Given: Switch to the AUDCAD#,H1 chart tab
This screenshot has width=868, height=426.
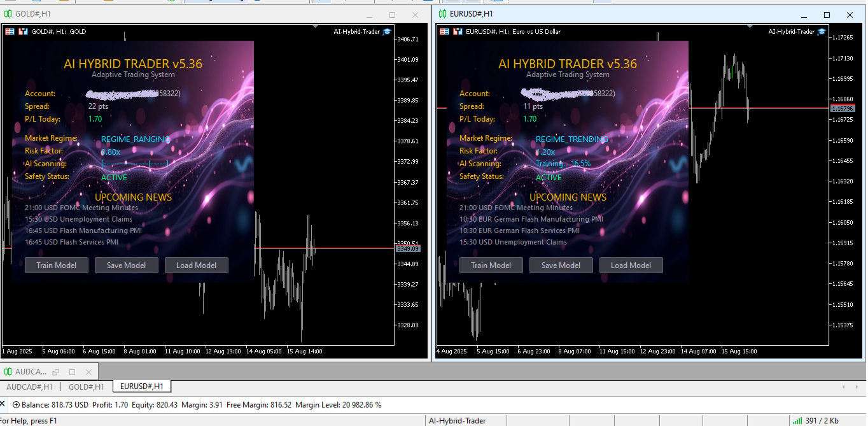Looking at the screenshot, I should coord(29,387).
